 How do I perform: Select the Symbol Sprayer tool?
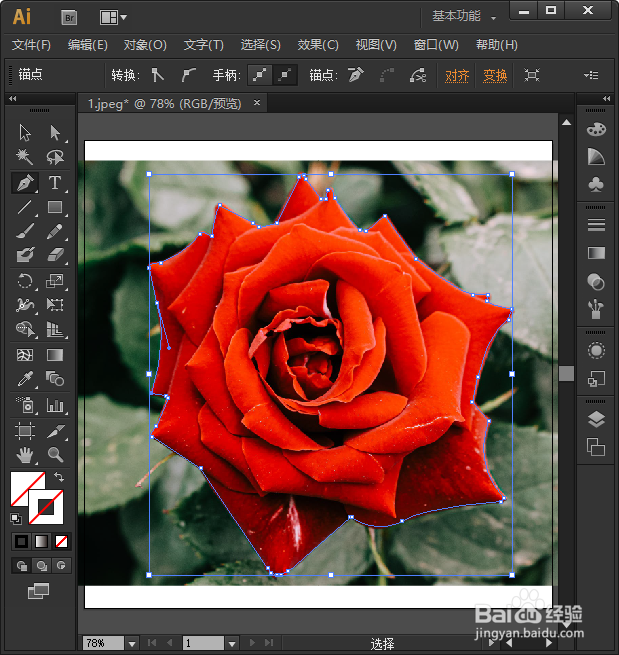tap(25, 405)
